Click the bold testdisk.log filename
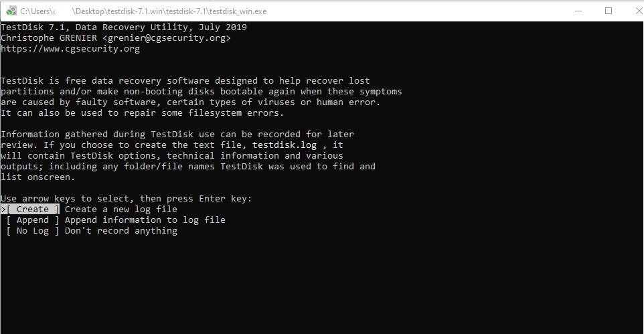Screen dimensions: 644x334 point(285,145)
